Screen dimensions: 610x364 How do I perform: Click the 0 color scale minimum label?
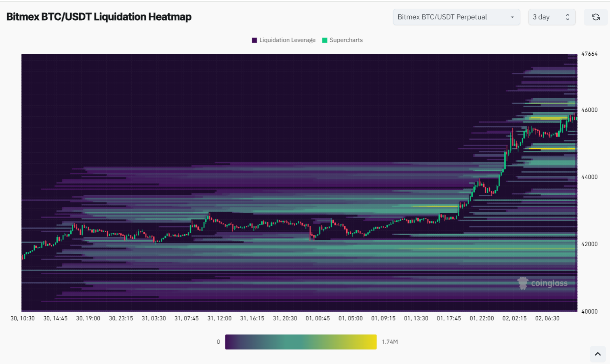[218, 342]
